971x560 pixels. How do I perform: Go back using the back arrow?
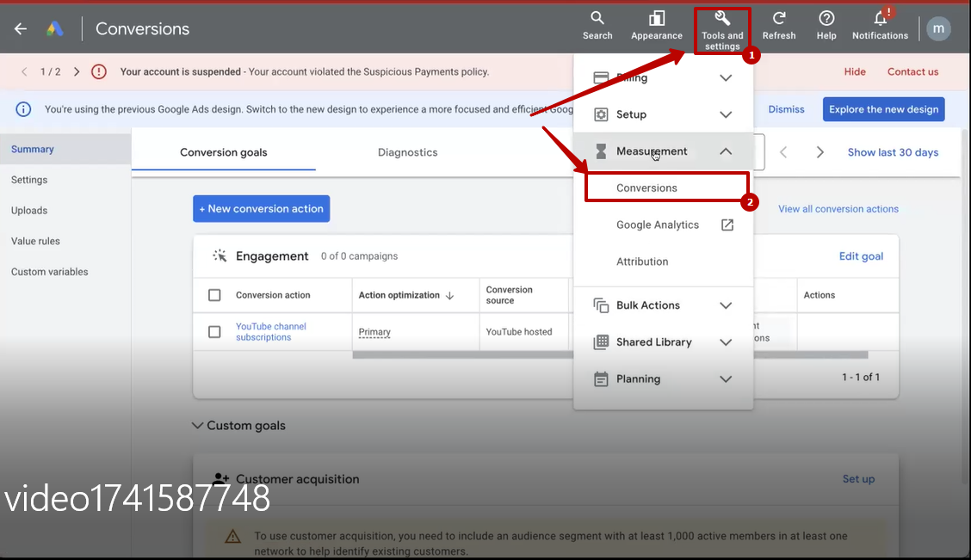click(x=21, y=29)
